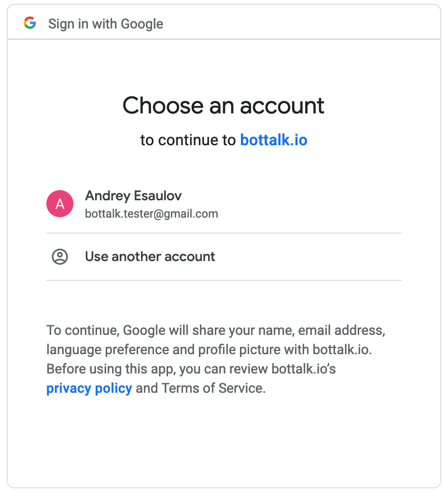Screen dimensions: 448x497
Task: Open the privacy policy link
Action: pyautogui.click(x=89, y=388)
